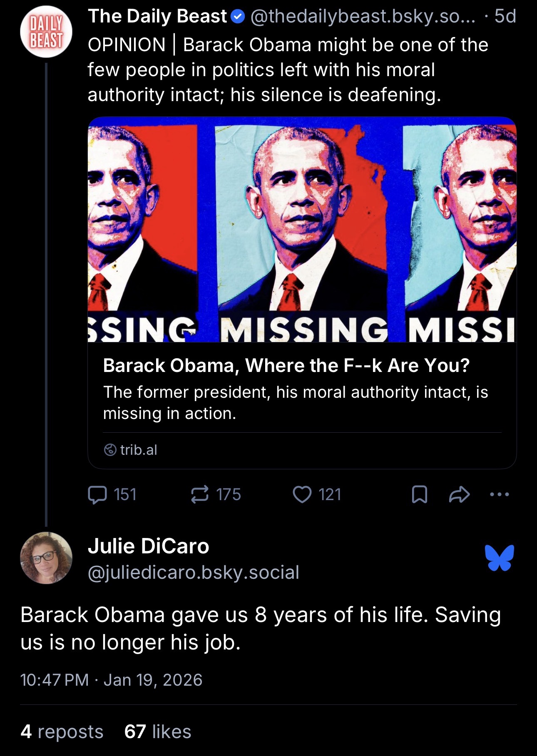
Task: Open the Obama MISSING poster image
Action: (302, 229)
